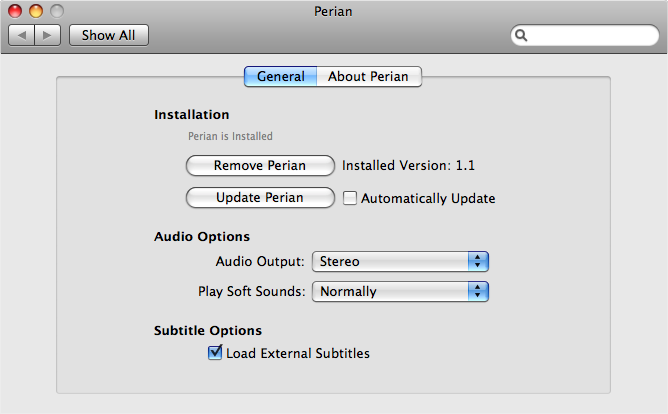Click the back navigation arrow

[x=22, y=35]
